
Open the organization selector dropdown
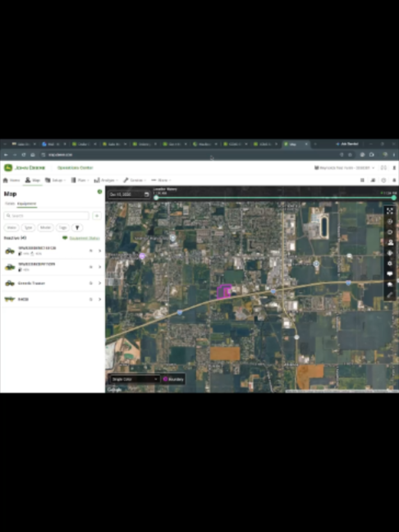(x=344, y=168)
